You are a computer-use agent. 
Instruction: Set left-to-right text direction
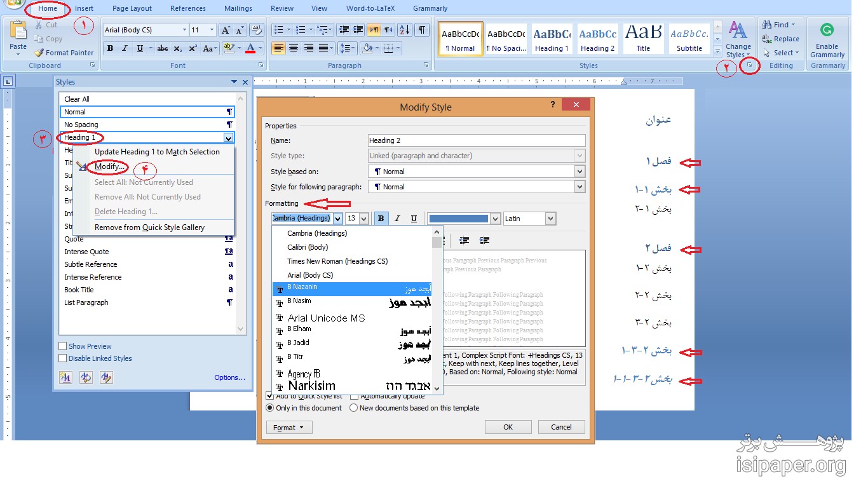pyautogui.click(x=374, y=30)
